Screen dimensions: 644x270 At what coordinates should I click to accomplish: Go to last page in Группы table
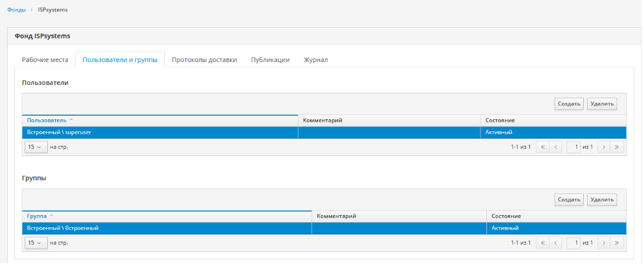pyautogui.click(x=617, y=243)
